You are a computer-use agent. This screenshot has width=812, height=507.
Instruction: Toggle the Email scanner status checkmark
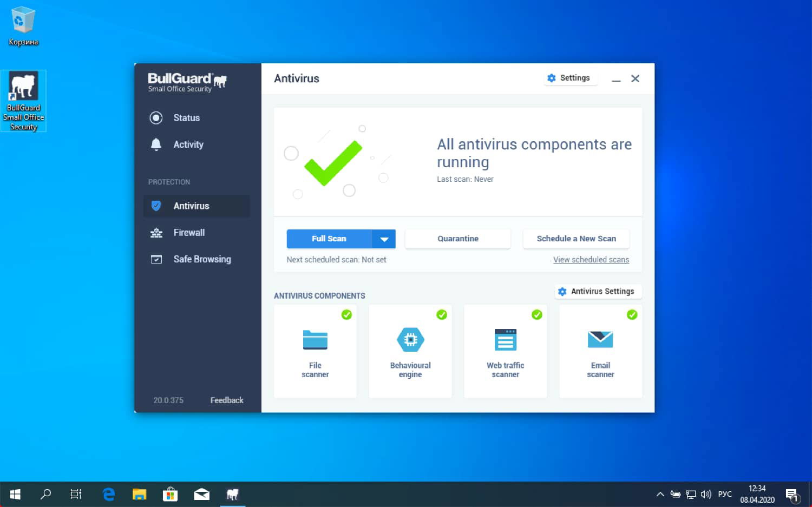[x=632, y=314]
